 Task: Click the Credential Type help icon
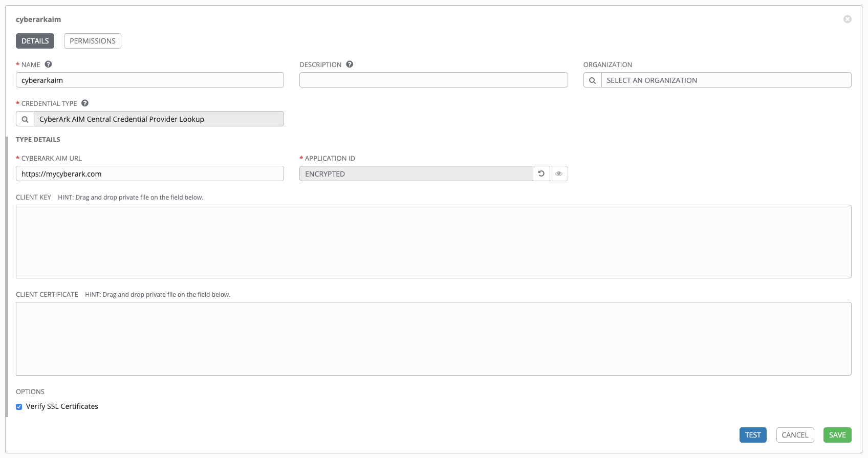point(85,103)
